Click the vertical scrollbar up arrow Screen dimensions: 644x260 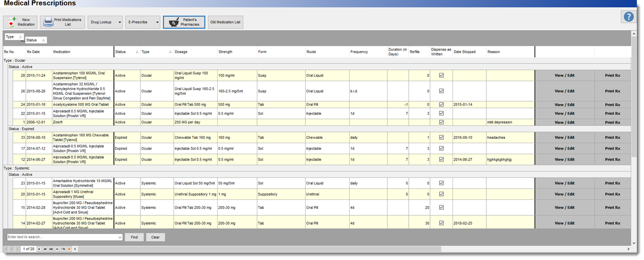click(x=634, y=34)
